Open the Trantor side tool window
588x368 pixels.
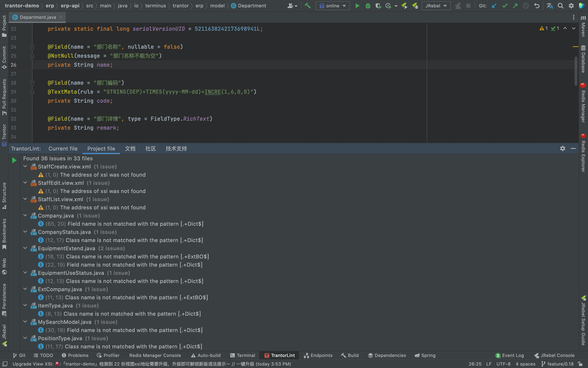(4, 135)
